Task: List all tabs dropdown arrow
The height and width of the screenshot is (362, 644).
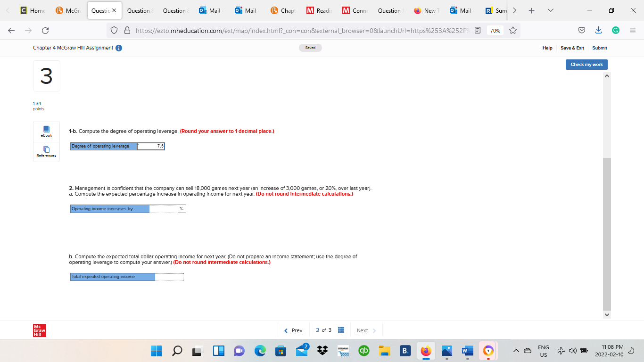Action: click(550, 10)
